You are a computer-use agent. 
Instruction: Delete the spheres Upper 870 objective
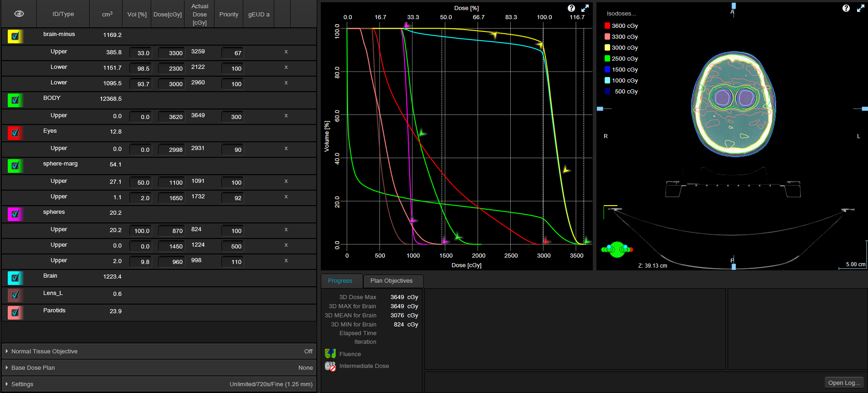(286, 230)
